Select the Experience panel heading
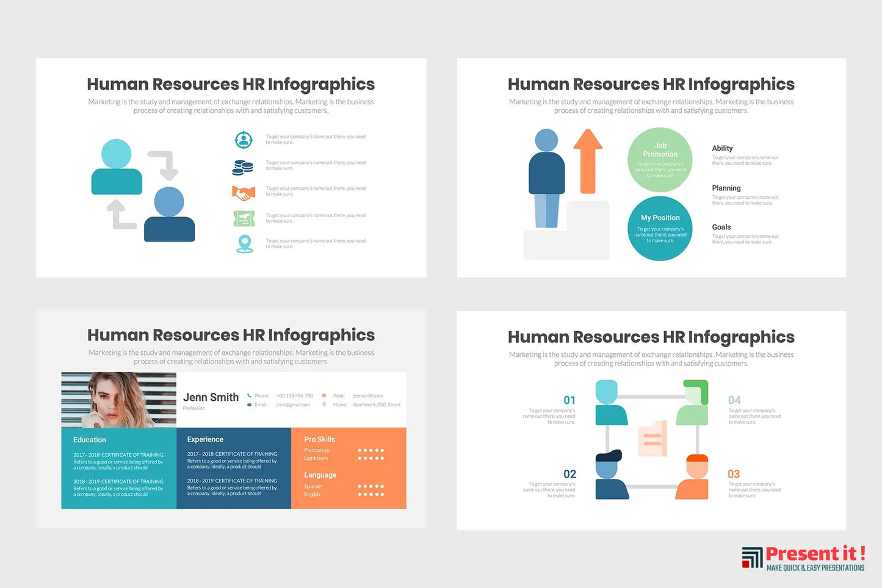Viewport: 882px width, 588px height. pyautogui.click(x=205, y=439)
